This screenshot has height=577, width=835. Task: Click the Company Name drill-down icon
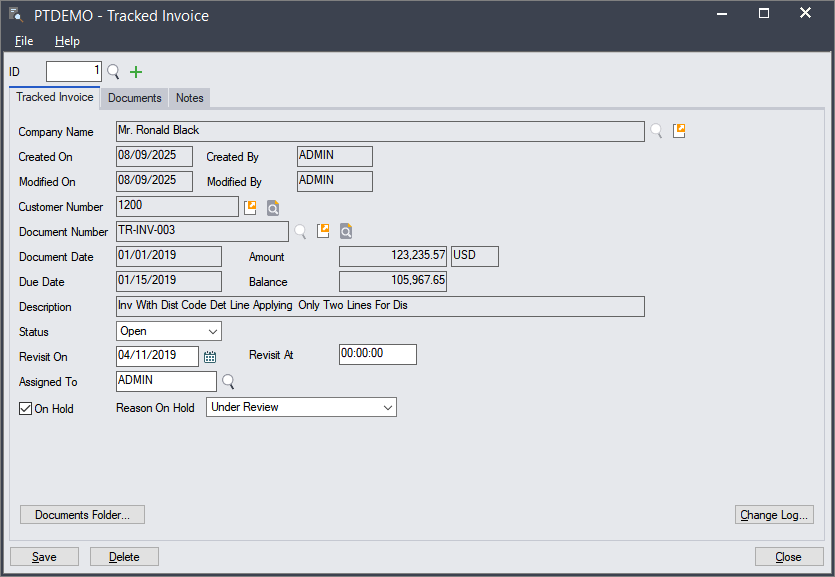679,131
